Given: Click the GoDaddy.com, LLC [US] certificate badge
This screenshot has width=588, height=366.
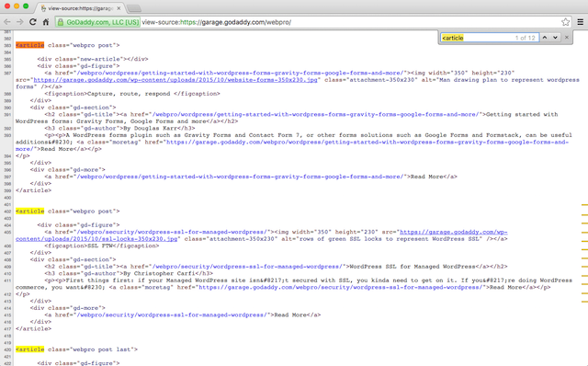Looking at the screenshot, I should [98, 22].
